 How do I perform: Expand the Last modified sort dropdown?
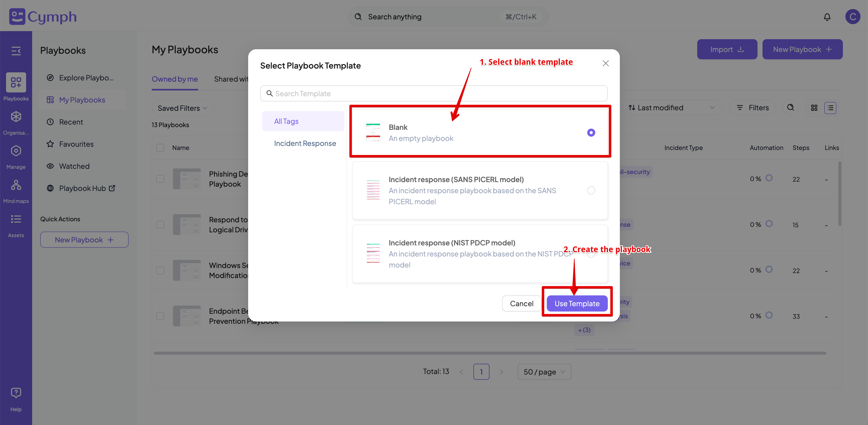point(672,108)
